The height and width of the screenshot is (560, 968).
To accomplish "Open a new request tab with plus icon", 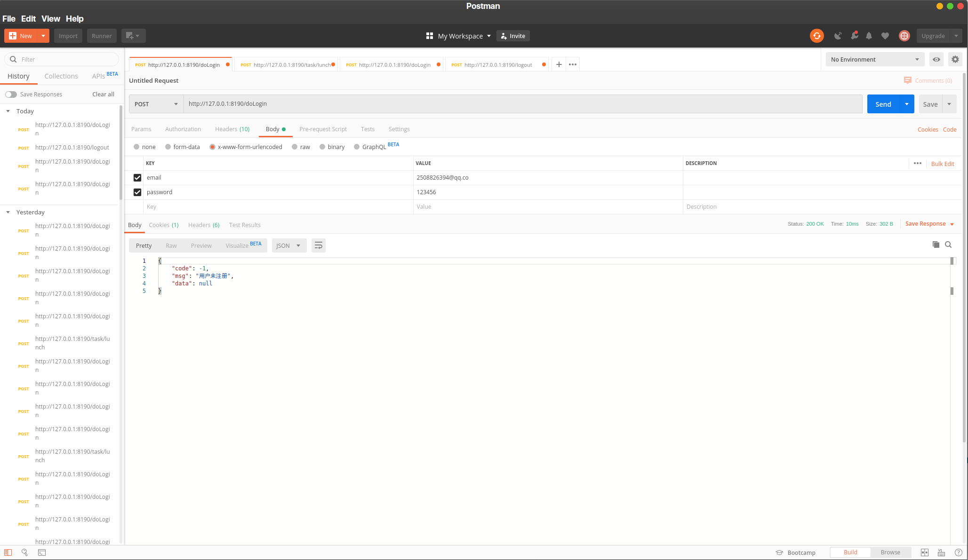I will 559,64.
